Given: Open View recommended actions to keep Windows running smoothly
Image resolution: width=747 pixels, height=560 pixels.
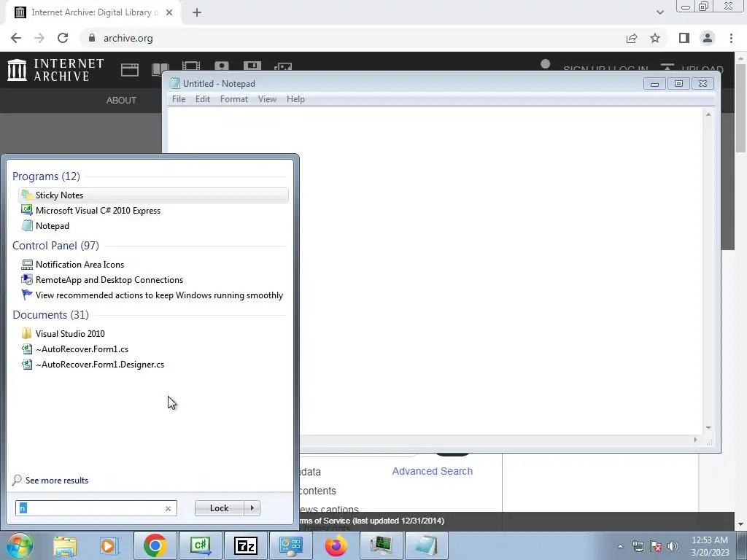Looking at the screenshot, I should coord(153,295).
